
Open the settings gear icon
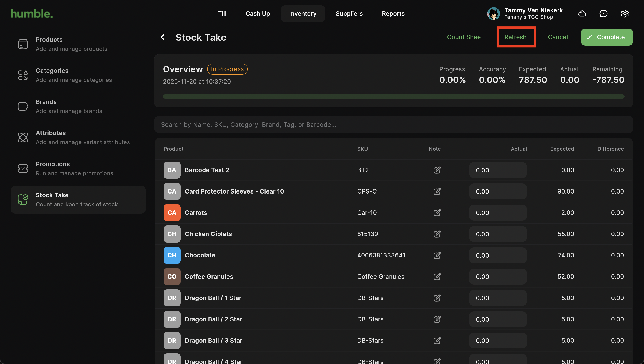[624, 13]
